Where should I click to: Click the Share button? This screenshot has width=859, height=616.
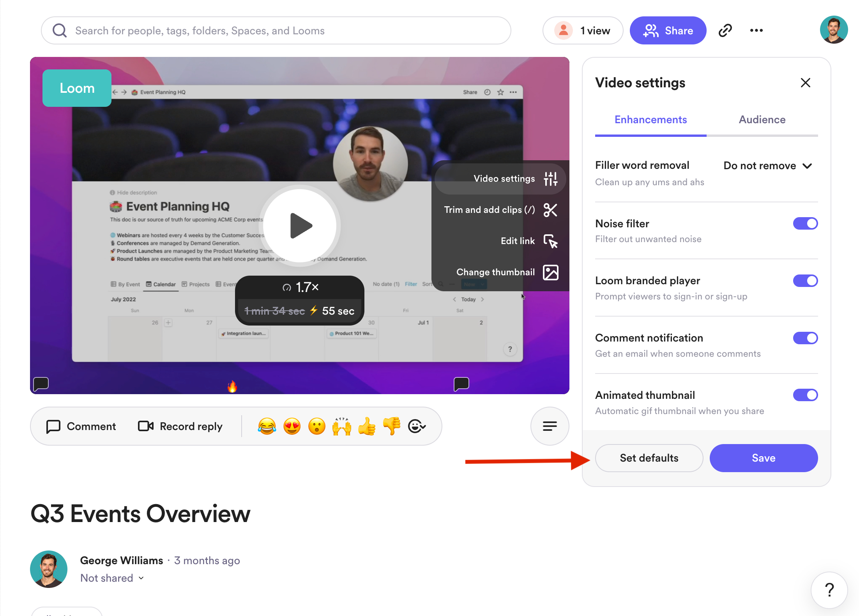pyautogui.click(x=668, y=30)
